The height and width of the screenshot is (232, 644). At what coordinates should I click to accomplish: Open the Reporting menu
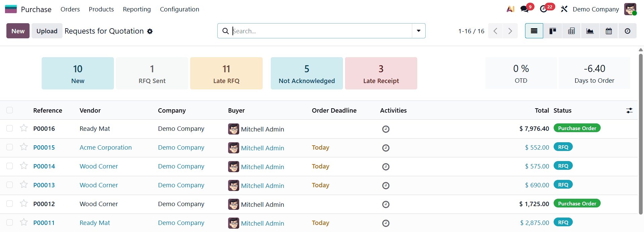click(x=137, y=9)
